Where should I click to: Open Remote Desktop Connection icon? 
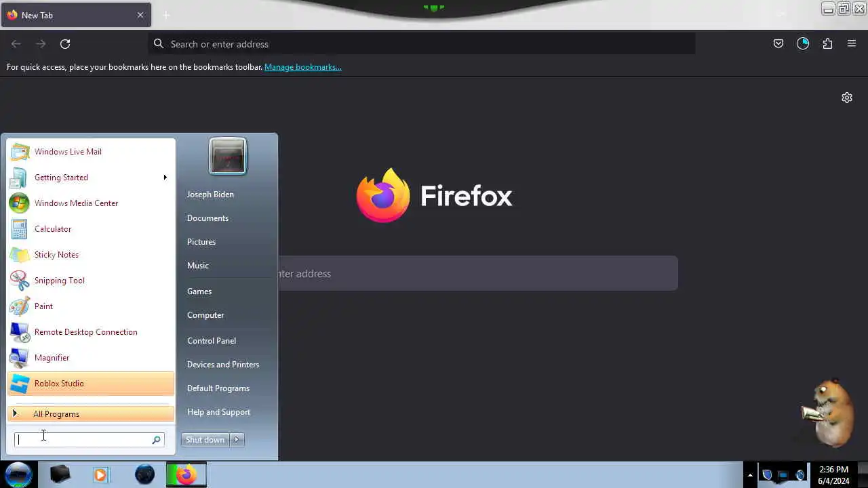point(20,332)
